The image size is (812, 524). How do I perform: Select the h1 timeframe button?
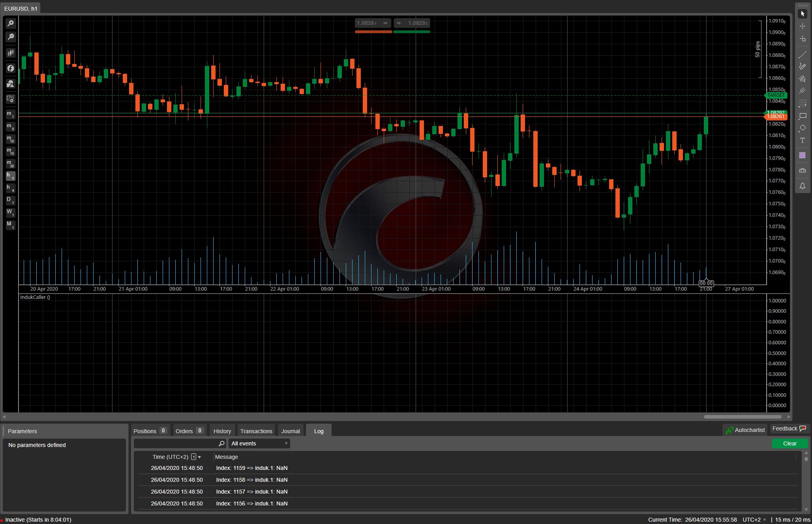point(11,176)
